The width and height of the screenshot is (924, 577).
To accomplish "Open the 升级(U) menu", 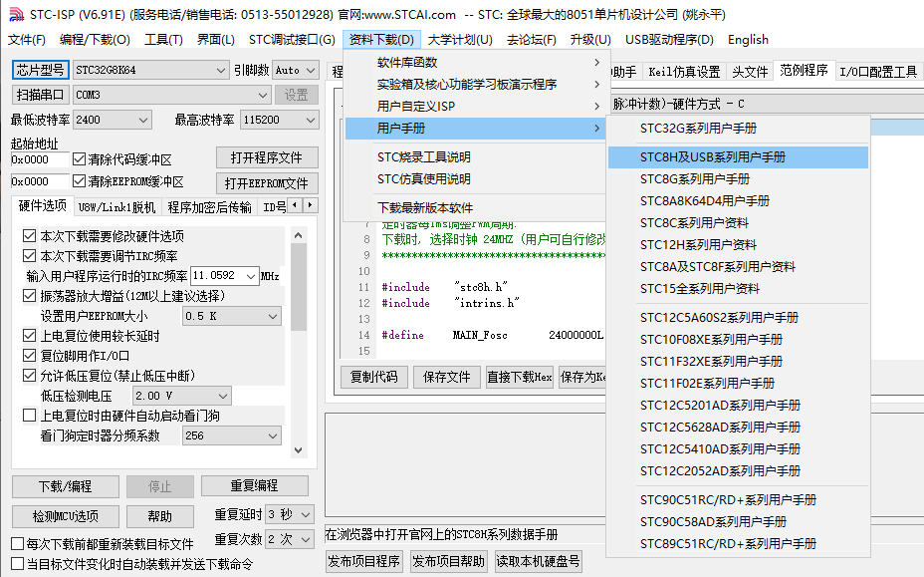I will (x=589, y=40).
